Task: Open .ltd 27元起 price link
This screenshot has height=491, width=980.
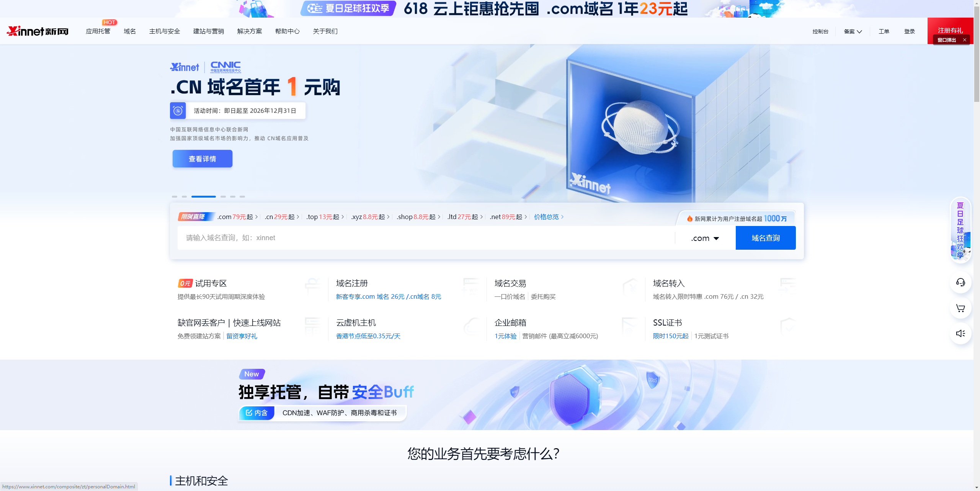Action: [465, 217]
